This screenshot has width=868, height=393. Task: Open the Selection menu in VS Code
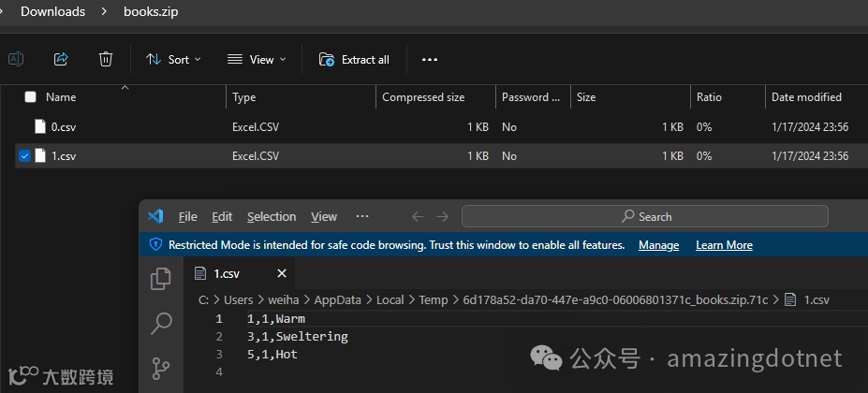pyautogui.click(x=272, y=216)
